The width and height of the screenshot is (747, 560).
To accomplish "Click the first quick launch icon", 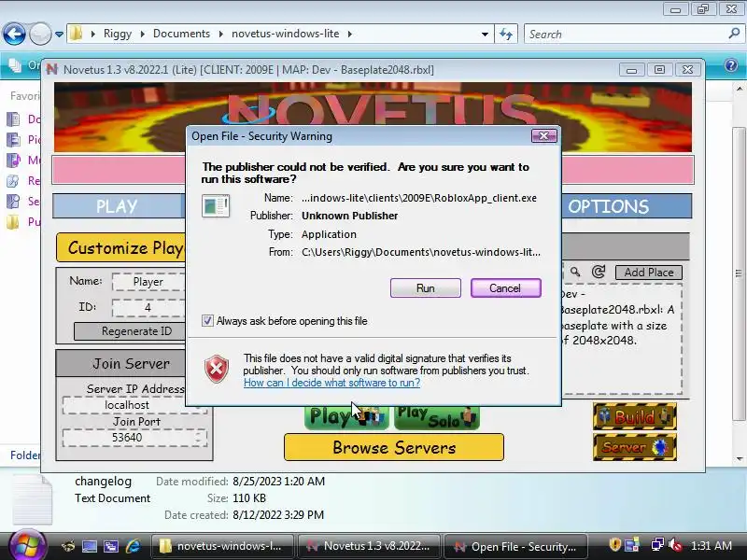I will [x=68, y=546].
